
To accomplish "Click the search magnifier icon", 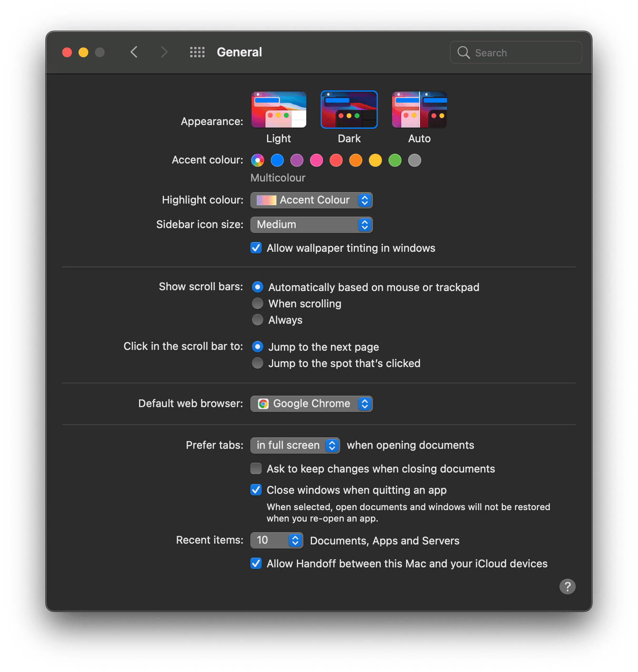I will [463, 52].
